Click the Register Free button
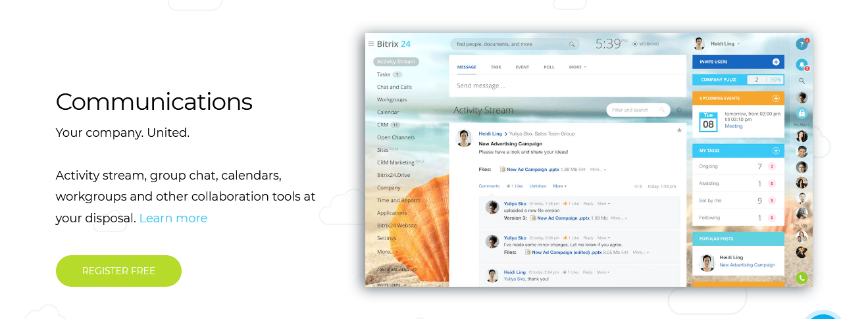The width and height of the screenshot is (868, 319). (x=118, y=271)
